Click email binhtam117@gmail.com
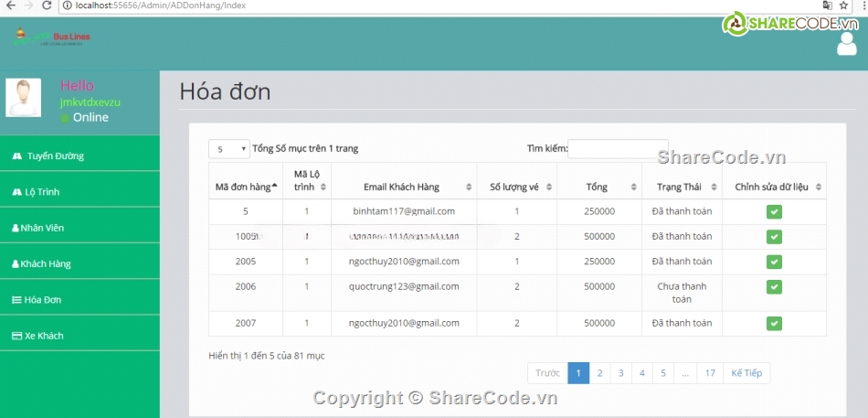This screenshot has height=418, width=868. coord(404,211)
